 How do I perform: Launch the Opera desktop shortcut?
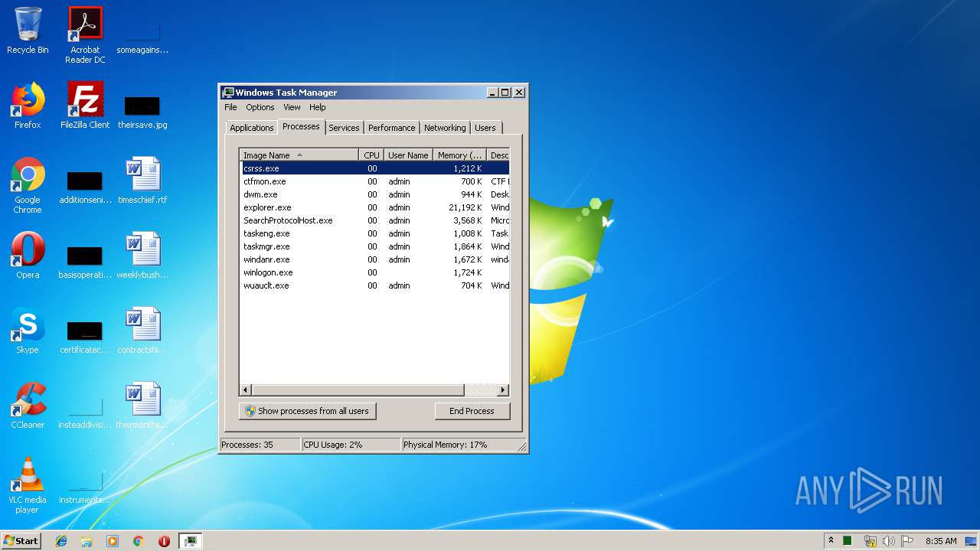pos(28,256)
